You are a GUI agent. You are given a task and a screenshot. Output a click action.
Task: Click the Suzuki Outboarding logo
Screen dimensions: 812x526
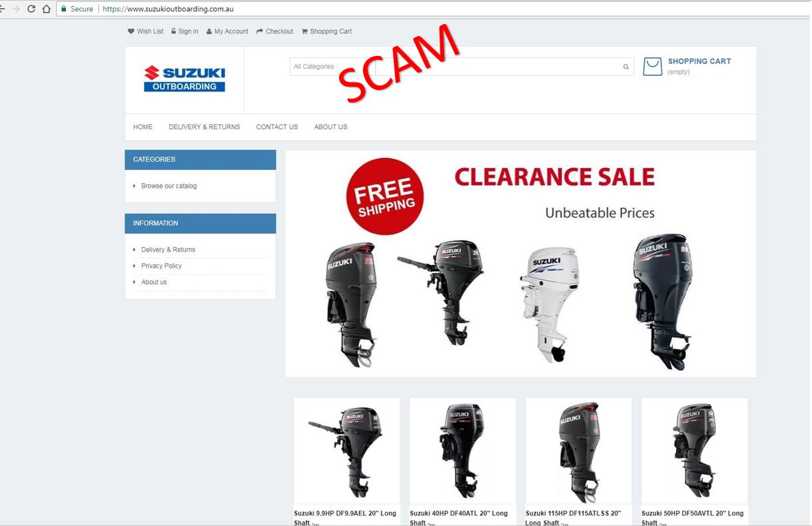pos(185,79)
